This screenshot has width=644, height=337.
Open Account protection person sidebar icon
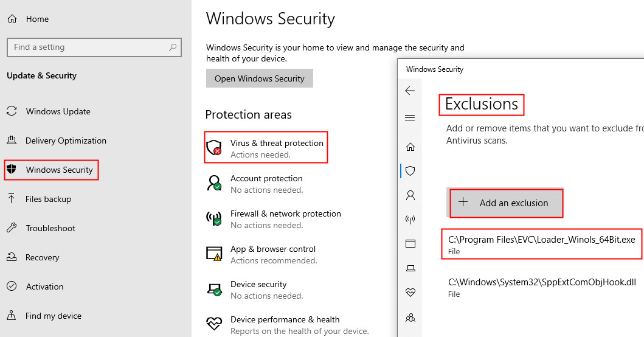410,195
